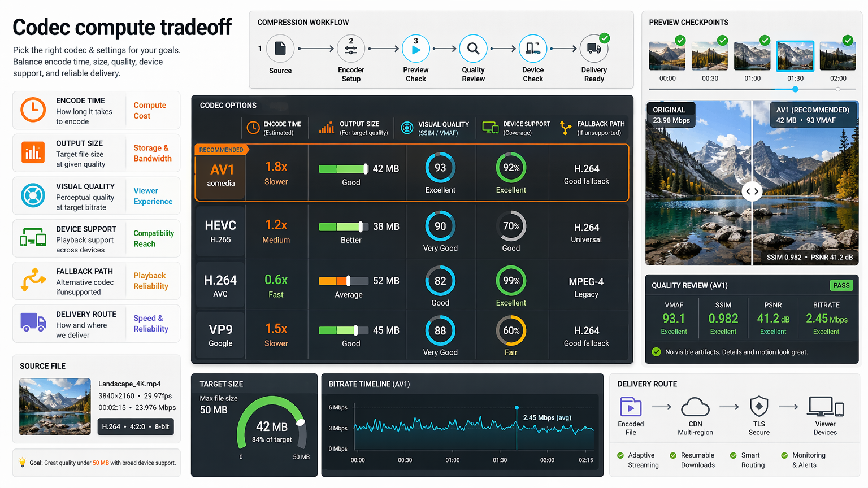The height and width of the screenshot is (488, 868).
Task: Click the CDN cloud icon
Action: click(x=695, y=407)
